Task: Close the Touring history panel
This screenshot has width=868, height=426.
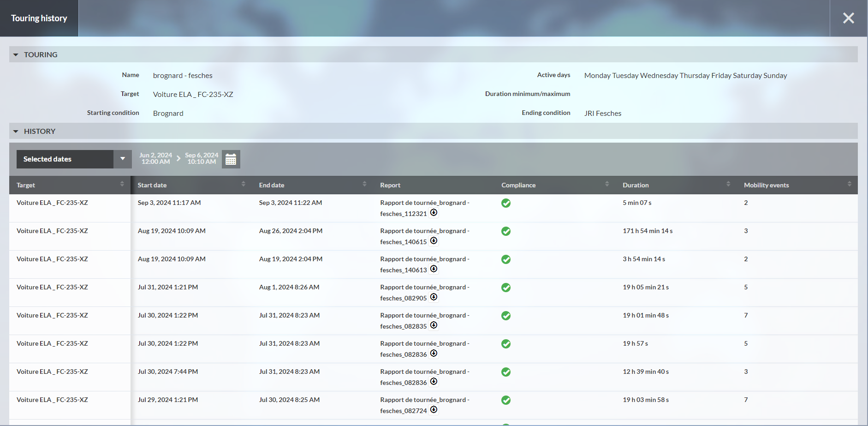Action: pyautogui.click(x=848, y=18)
